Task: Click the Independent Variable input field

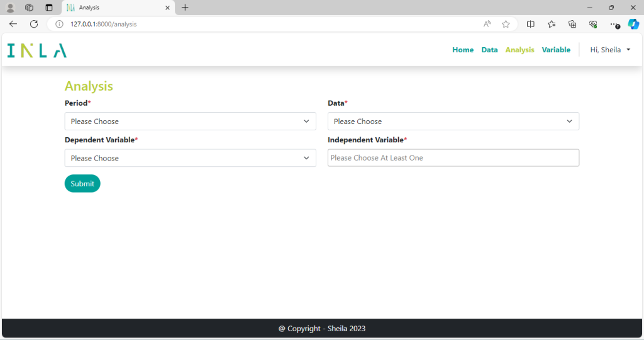Action: pyautogui.click(x=453, y=158)
